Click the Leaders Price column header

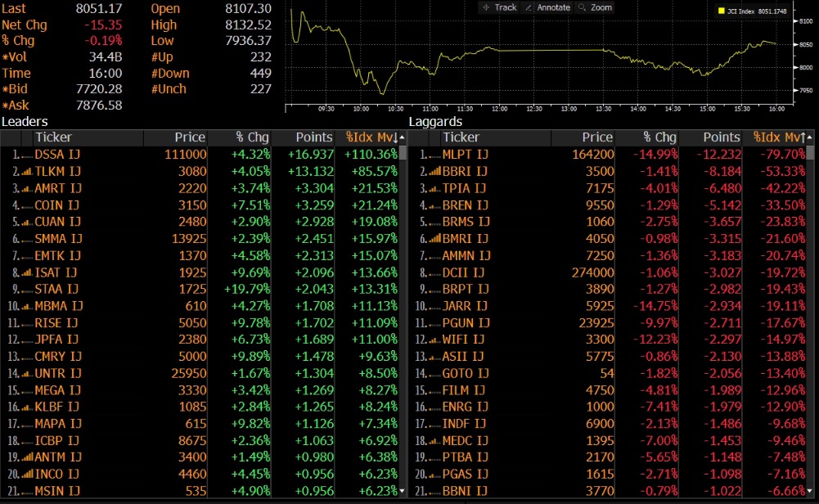[189, 137]
